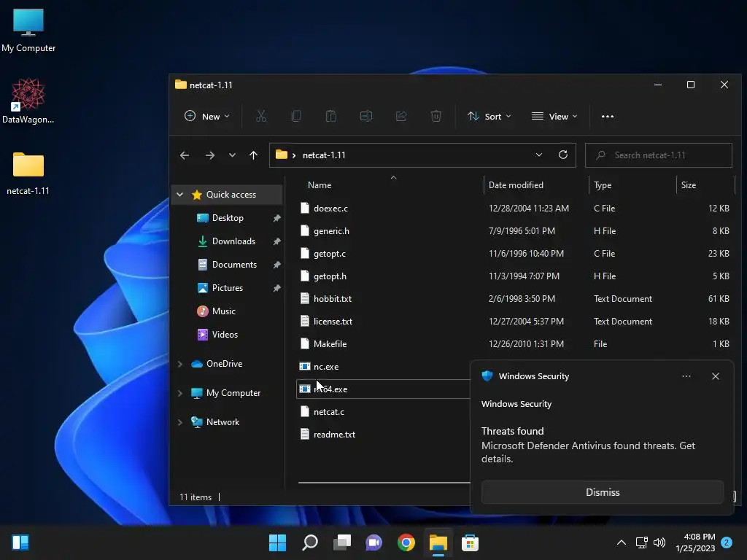747x560 pixels.
Task: Open notification settings dots in Windows Security toast
Action: pyautogui.click(x=686, y=376)
